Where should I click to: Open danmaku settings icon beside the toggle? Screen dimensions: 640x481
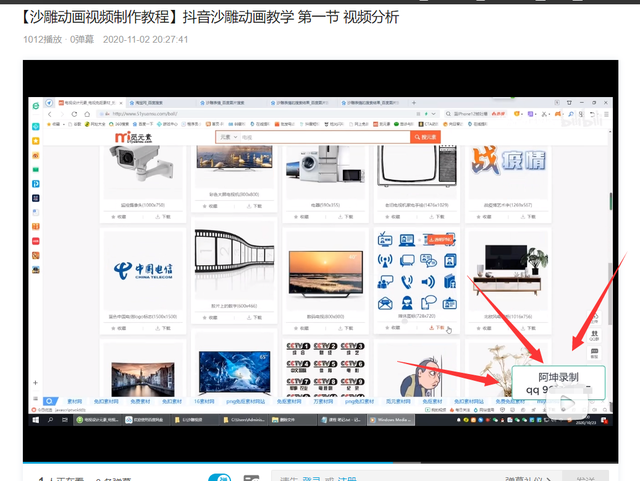(251, 478)
